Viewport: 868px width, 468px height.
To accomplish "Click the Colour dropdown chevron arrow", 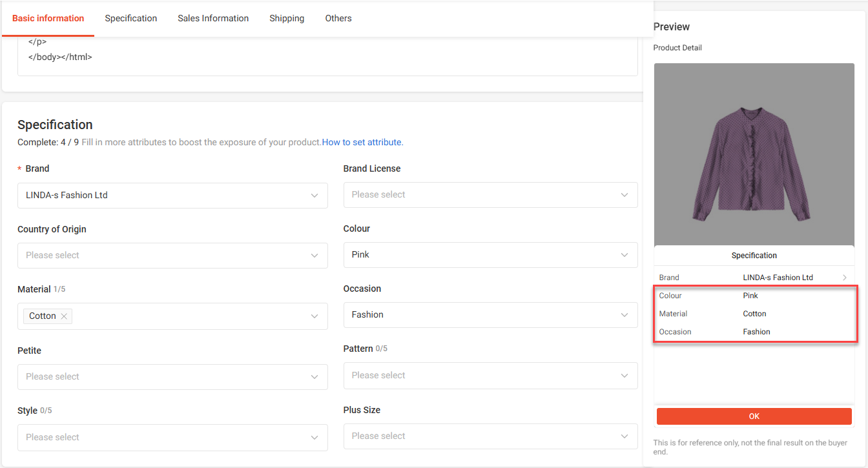I will point(625,255).
